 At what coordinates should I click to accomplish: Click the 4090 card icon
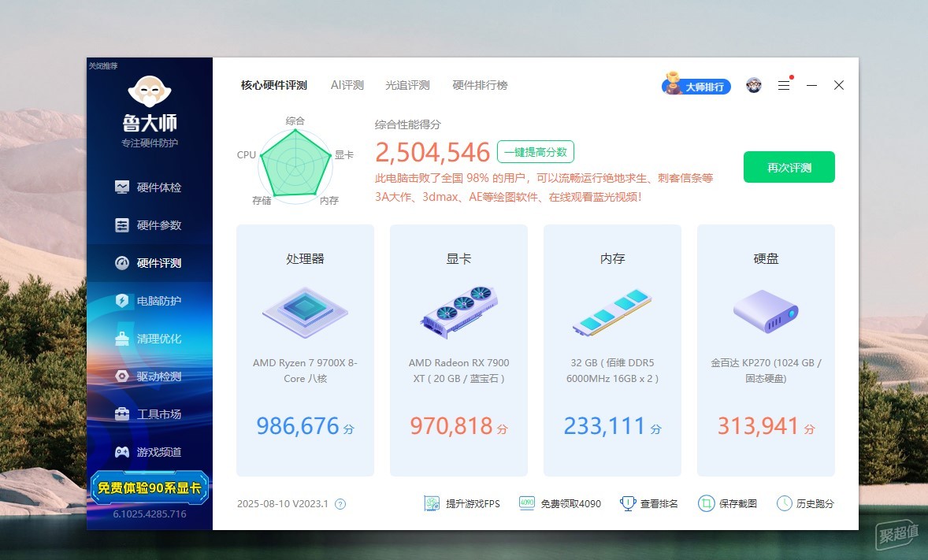(527, 503)
